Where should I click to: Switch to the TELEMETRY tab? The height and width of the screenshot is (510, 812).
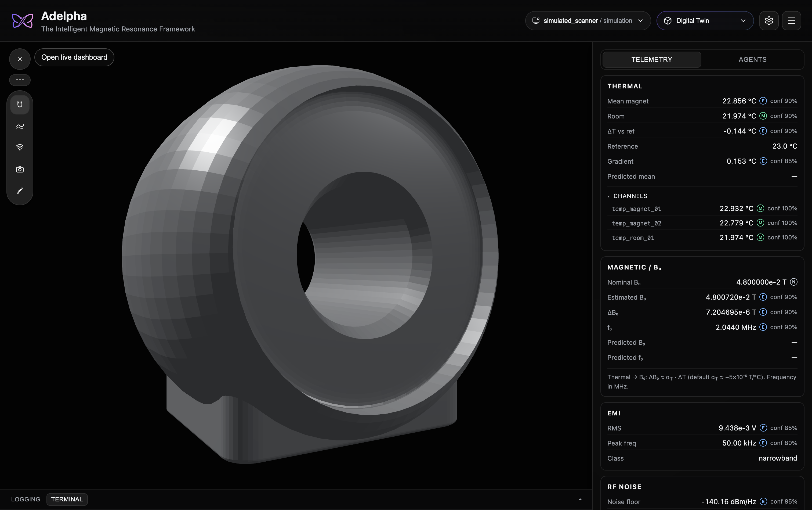[651, 60]
